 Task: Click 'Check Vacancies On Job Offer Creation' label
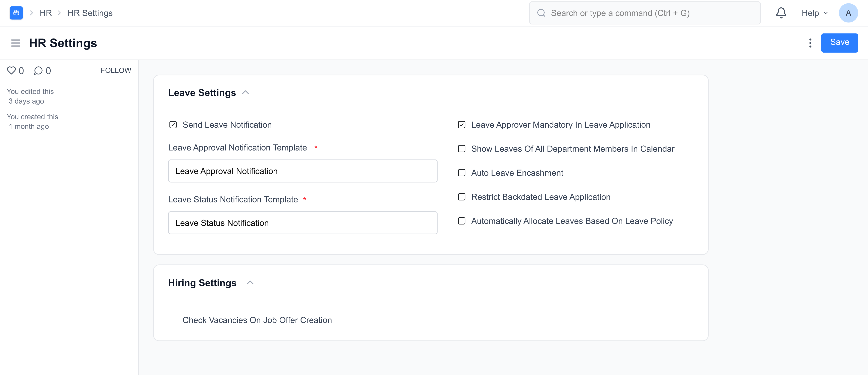tap(257, 320)
